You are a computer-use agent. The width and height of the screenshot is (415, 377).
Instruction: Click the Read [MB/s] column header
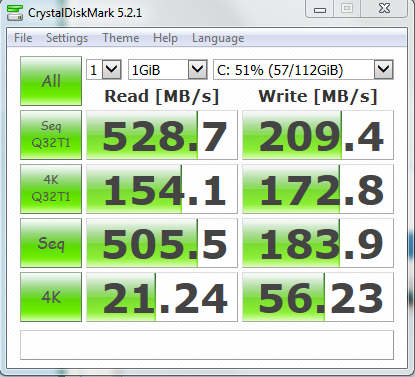(162, 97)
